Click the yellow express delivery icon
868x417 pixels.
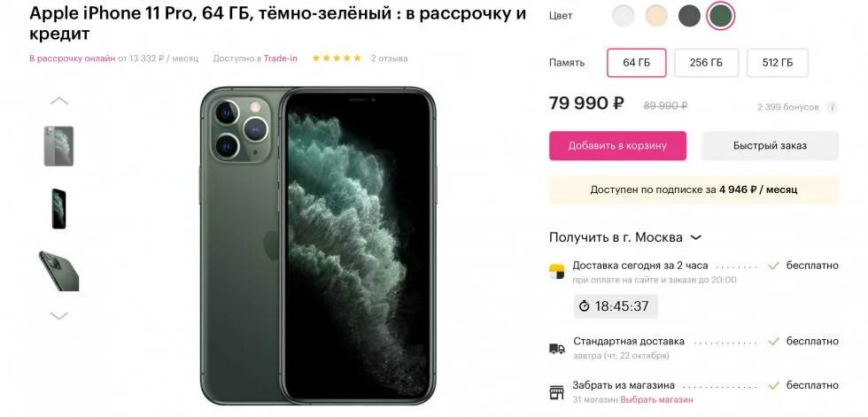[556, 272]
